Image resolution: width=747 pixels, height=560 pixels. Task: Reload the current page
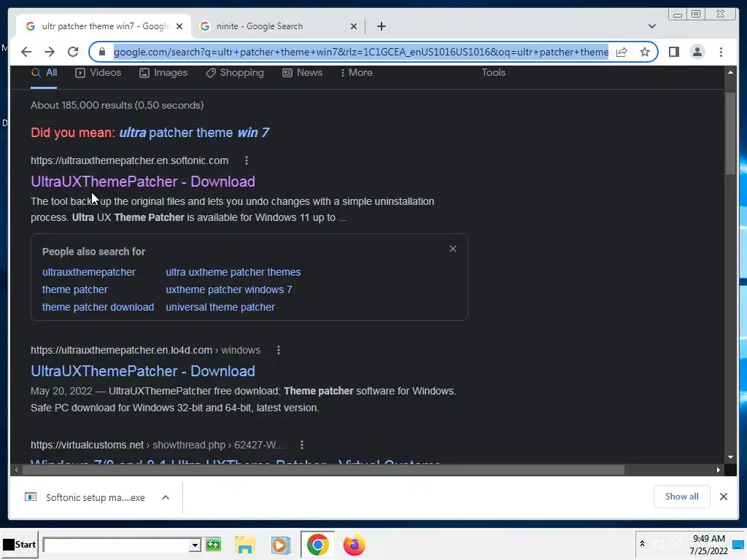click(x=73, y=52)
